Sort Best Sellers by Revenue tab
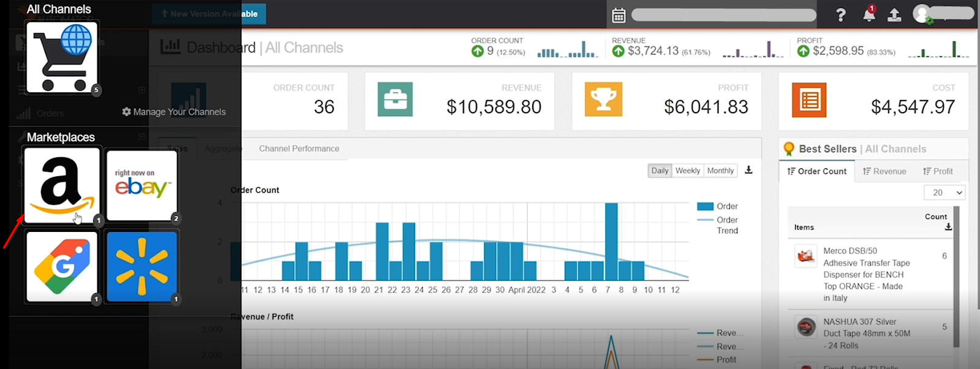The width and height of the screenshot is (980, 369). (x=884, y=171)
